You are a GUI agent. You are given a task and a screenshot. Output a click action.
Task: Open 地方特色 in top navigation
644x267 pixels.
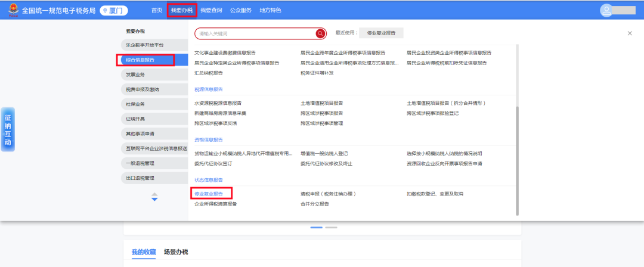point(270,10)
